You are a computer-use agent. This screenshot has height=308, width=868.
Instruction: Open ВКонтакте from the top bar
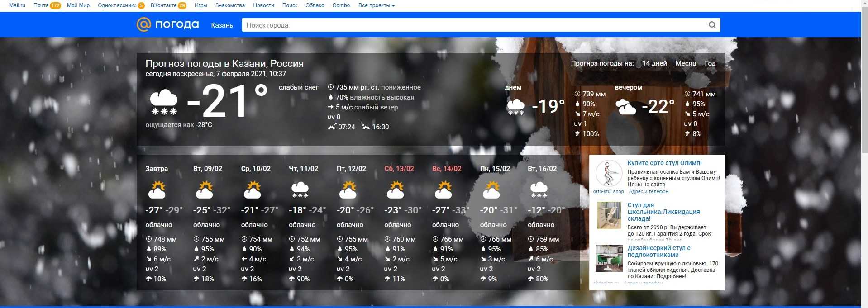(163, 5)
